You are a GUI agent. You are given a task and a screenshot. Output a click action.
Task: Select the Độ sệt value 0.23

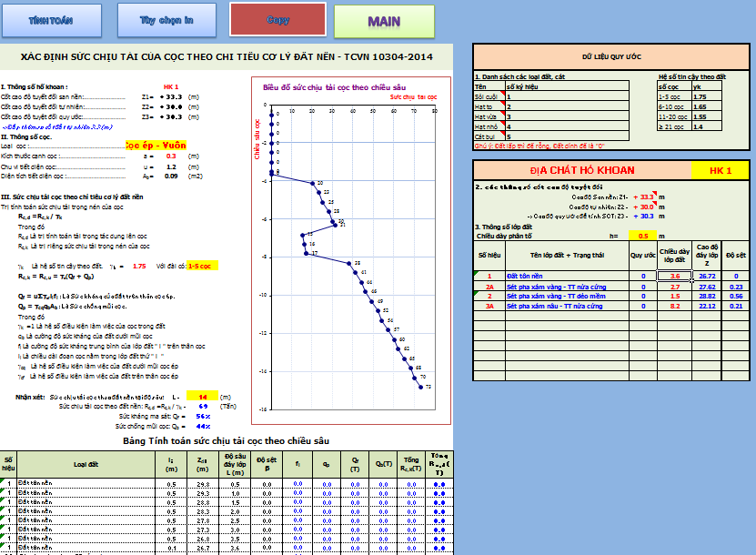[736, 287]
